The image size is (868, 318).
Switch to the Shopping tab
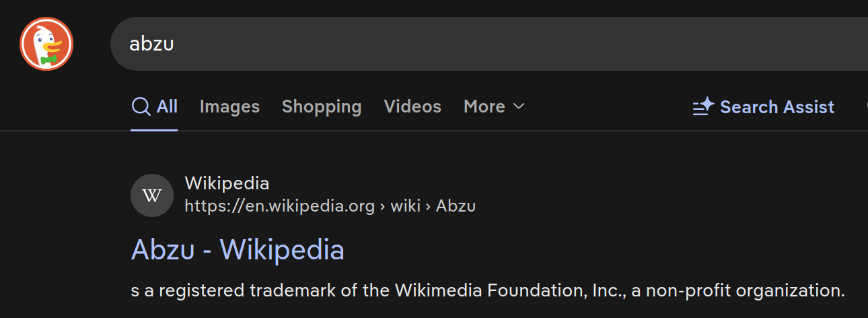coord(322,106)
